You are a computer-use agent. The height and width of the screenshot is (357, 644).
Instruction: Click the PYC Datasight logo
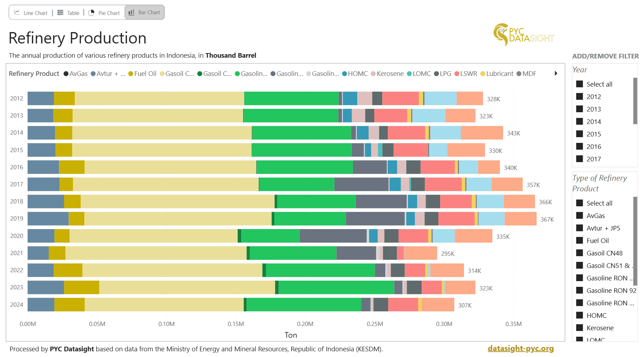pyautogui.click(x=523, y=35)
